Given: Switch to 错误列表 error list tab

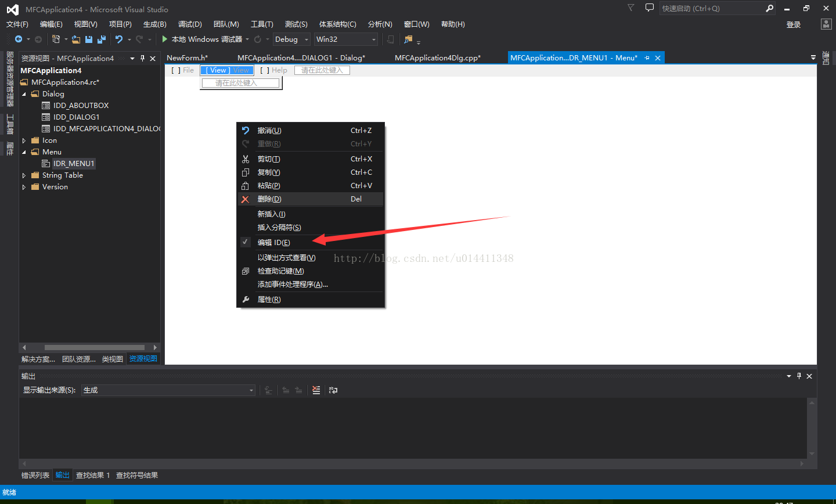Looking at the screenshot, I should [35, 475].
